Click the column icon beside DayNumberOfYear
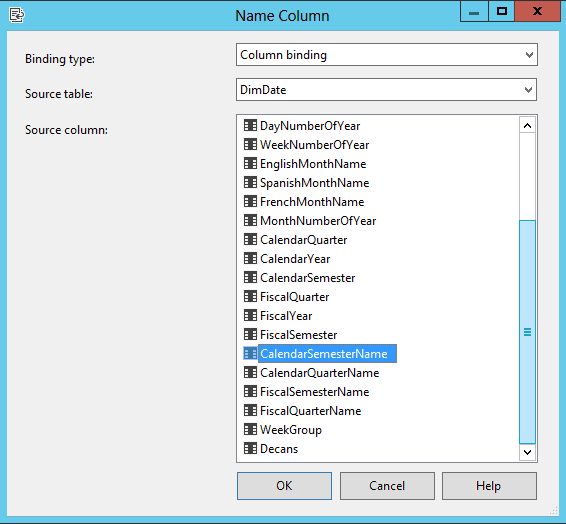The height and width of the screenshot is (524, 566). pyautogui.click(x=250, y=126)
